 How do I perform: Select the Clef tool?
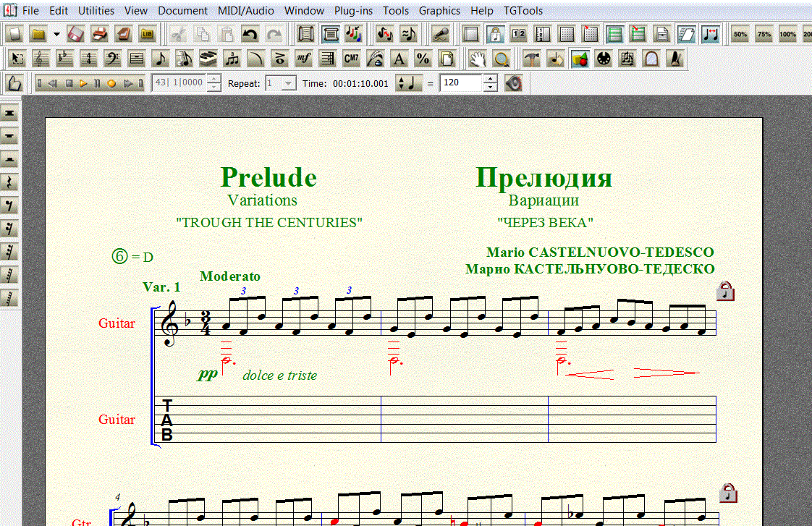click(x=112, y=59)
